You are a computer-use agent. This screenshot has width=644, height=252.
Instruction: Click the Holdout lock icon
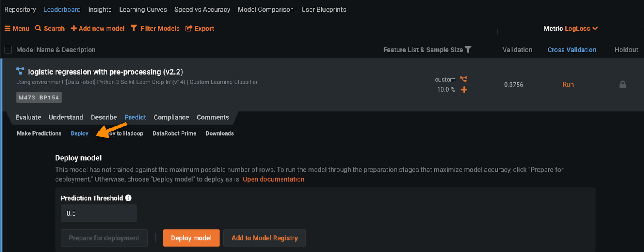tap(622, 85)
